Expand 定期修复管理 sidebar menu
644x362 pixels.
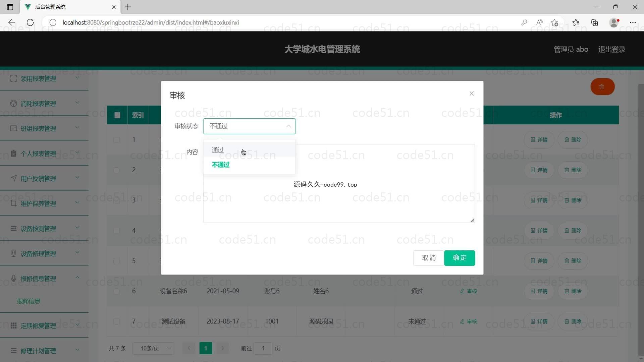click(44, 325)
